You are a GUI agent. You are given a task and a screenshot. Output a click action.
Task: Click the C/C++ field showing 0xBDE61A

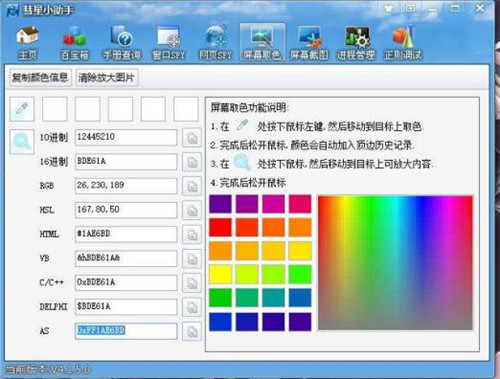tap(126, 283)
